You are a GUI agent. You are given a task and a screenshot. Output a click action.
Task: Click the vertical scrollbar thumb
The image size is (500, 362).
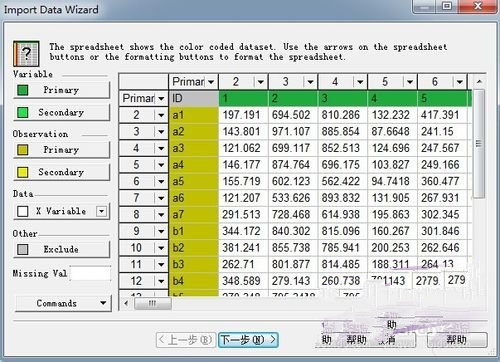(479, 144)
